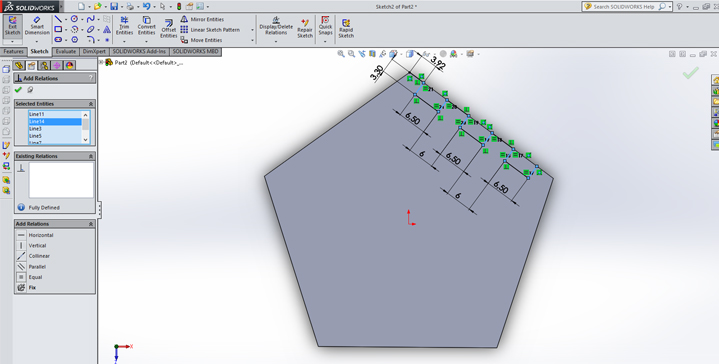719x364 pixels.
Task: Open the Smart Dimension dropdown arrow
Action: [37, 42]
